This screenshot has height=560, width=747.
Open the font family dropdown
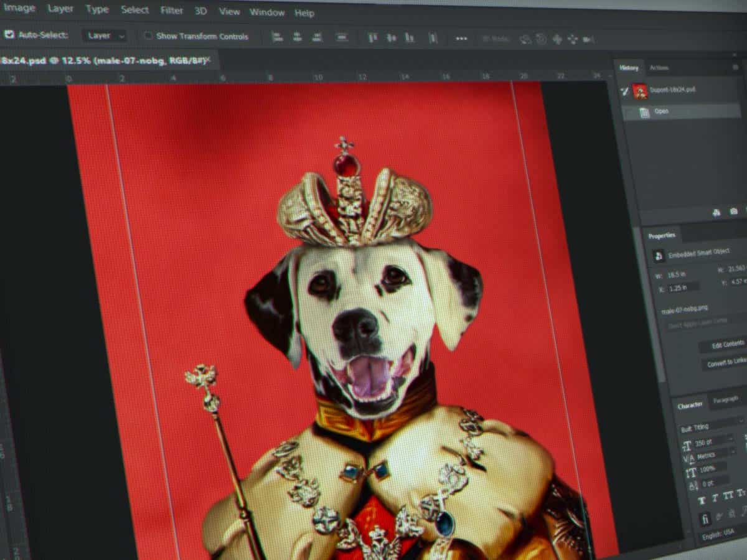click(713, 426)
